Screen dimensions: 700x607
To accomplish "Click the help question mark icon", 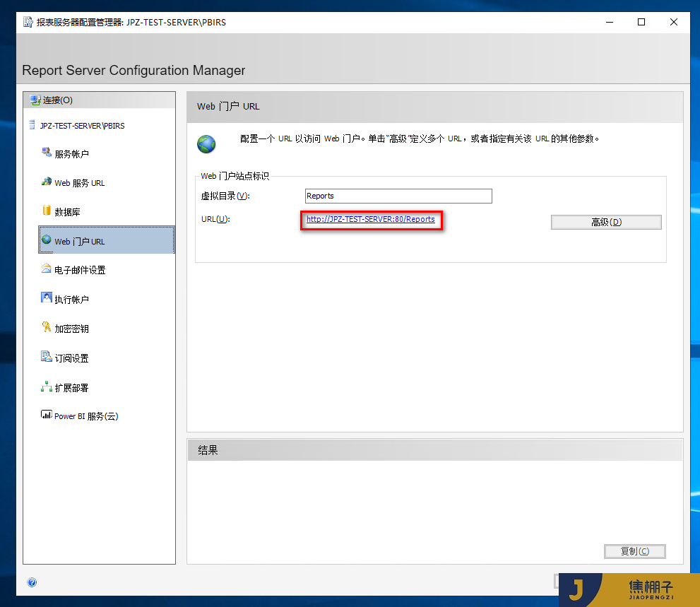I will (32, 582).
